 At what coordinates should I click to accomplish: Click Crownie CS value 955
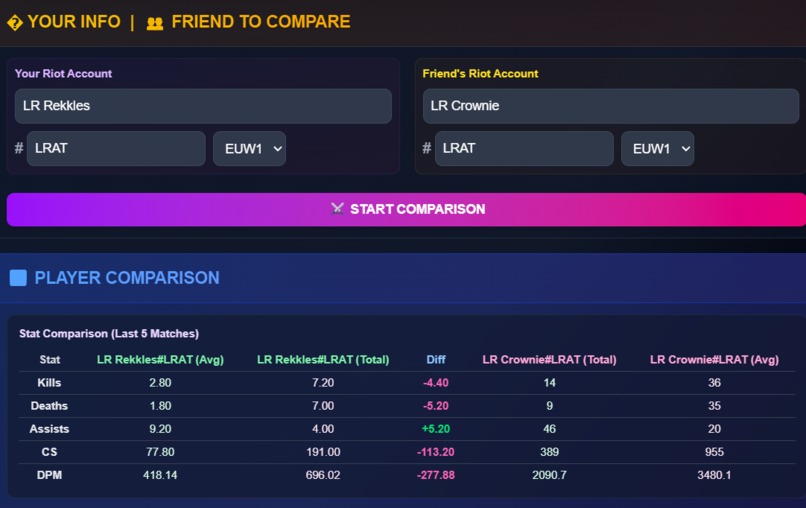click(715, 452)
